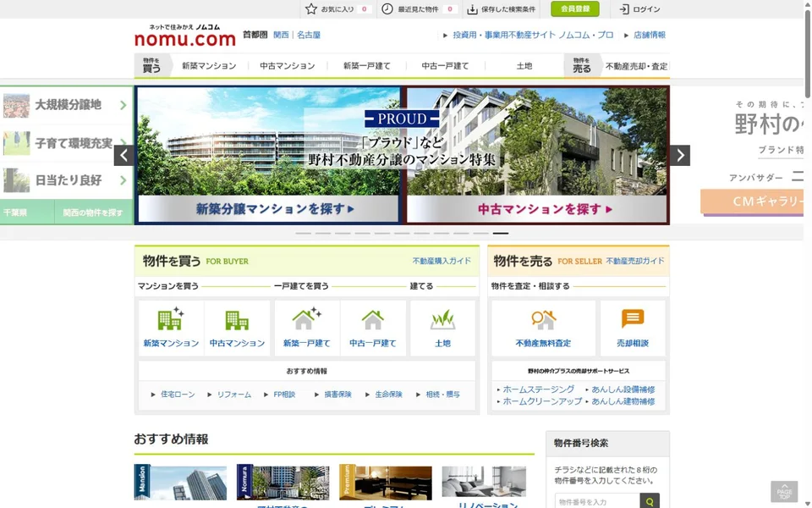Open recently viewed properties clock icon
The width and height of the screenshot is (812, 508).
pos(387,8)
